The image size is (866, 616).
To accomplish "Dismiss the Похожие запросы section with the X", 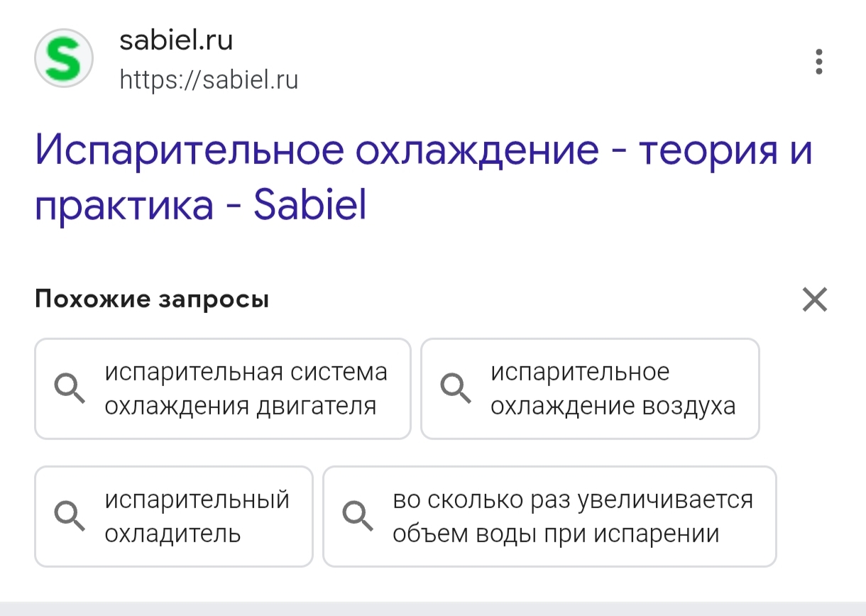I will [x=814, y=299].
